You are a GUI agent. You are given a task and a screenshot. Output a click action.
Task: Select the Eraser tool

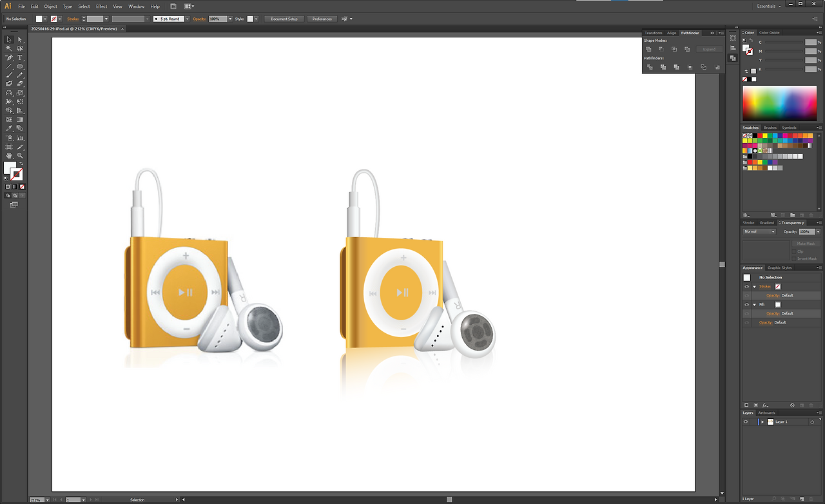click(20, 84)
